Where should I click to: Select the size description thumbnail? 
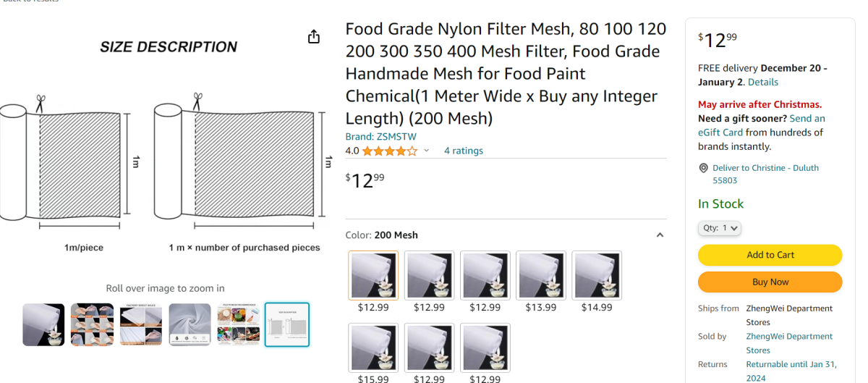pyautogui.click(x=287, y=324)
